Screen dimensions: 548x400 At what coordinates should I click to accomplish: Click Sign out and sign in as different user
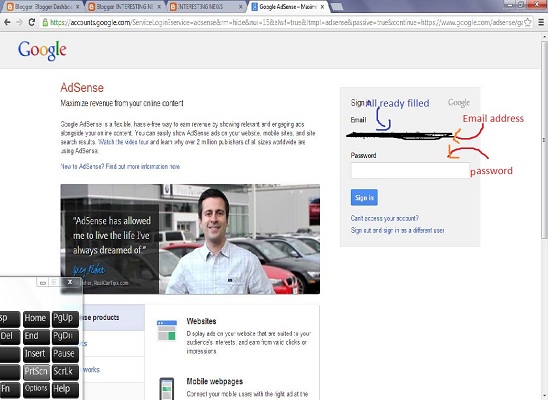point(397,230)
